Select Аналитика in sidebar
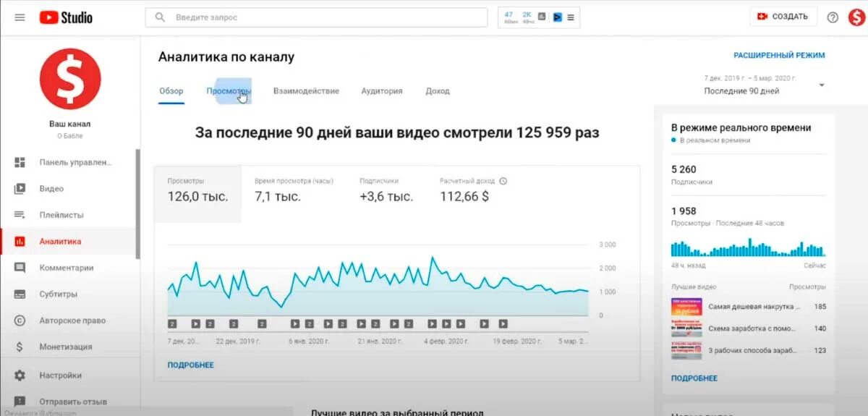Screen dimensions: 868x416 tap(69, 242)
